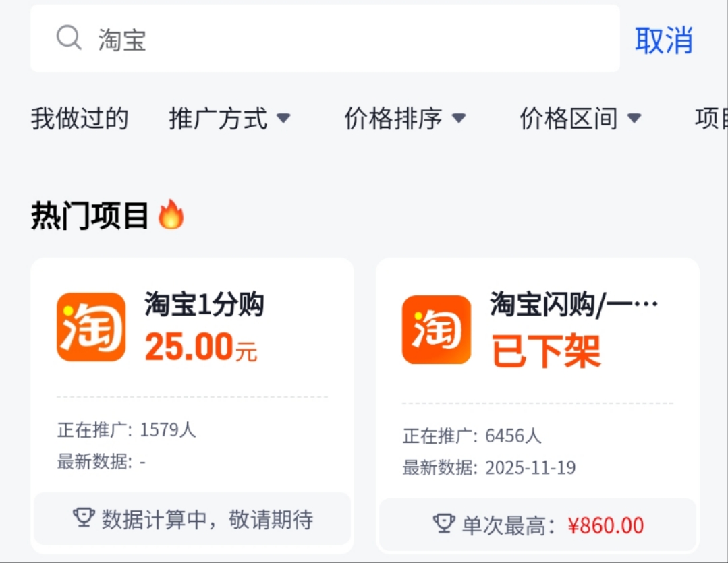Open the 价格区间 range dropdown

(580, 119)
